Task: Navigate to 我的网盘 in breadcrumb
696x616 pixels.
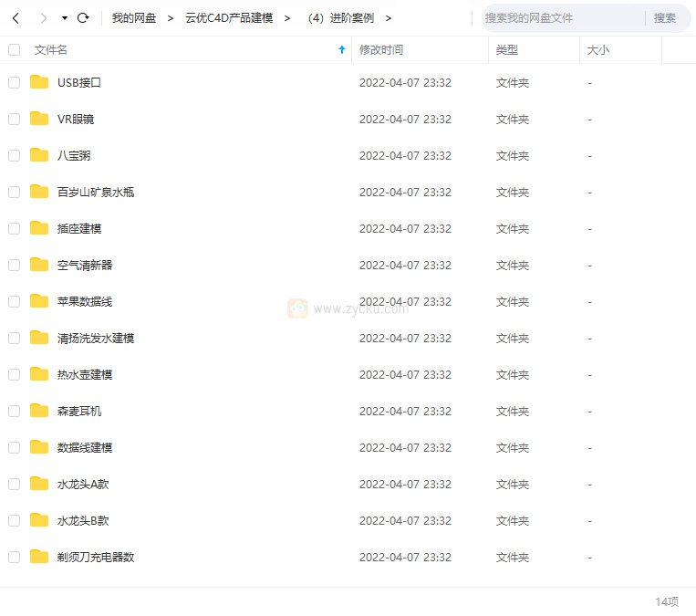Action: 134,18
